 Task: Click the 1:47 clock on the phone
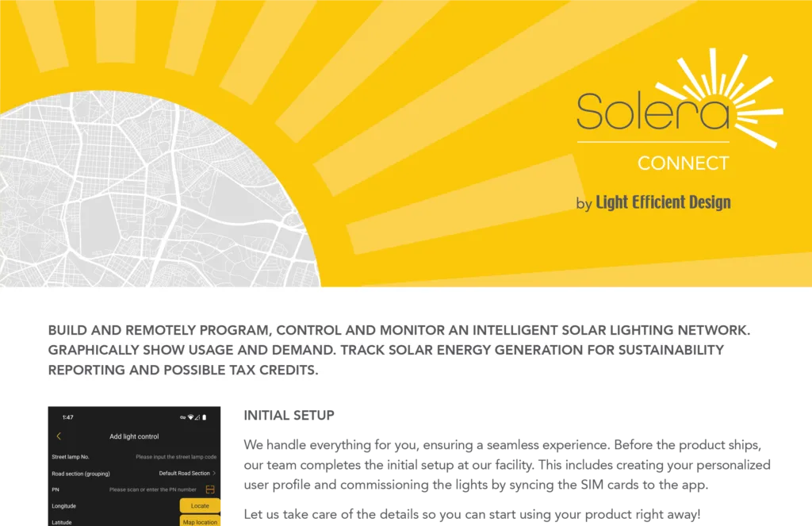click(67, 417)
